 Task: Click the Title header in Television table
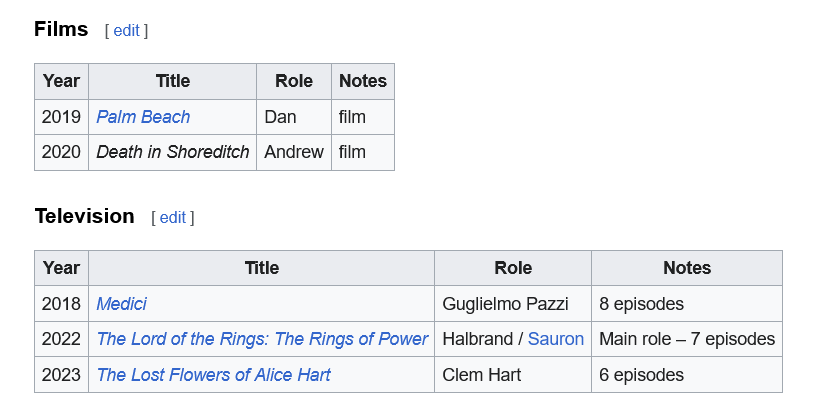pos(262,268)
